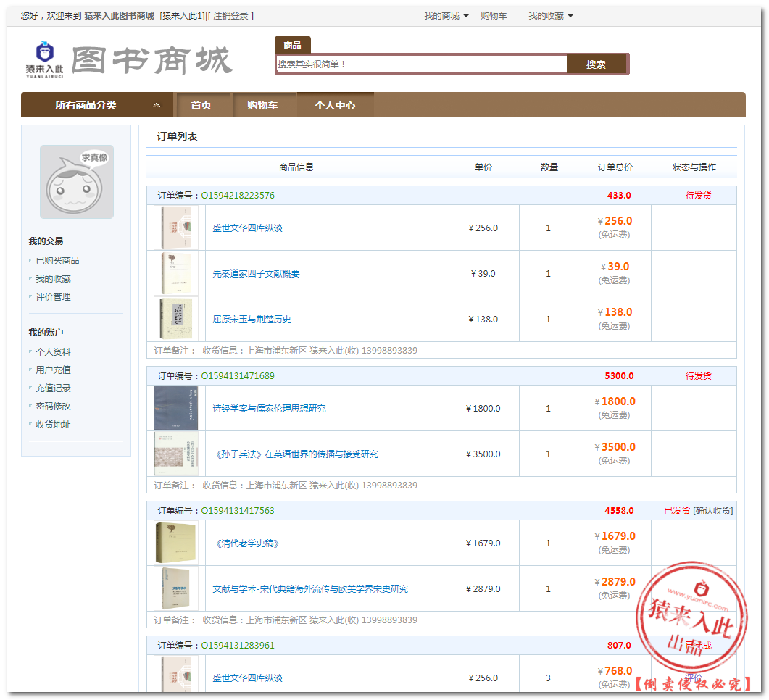Open 《孙子兵法》 book cover thumbnail
This screenshot has width=769, height=700.
pos(176,454)
